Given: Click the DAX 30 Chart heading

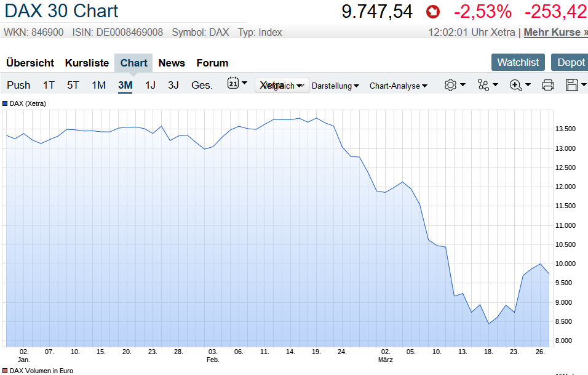Looking at the screenshot, I should point(62,11).
